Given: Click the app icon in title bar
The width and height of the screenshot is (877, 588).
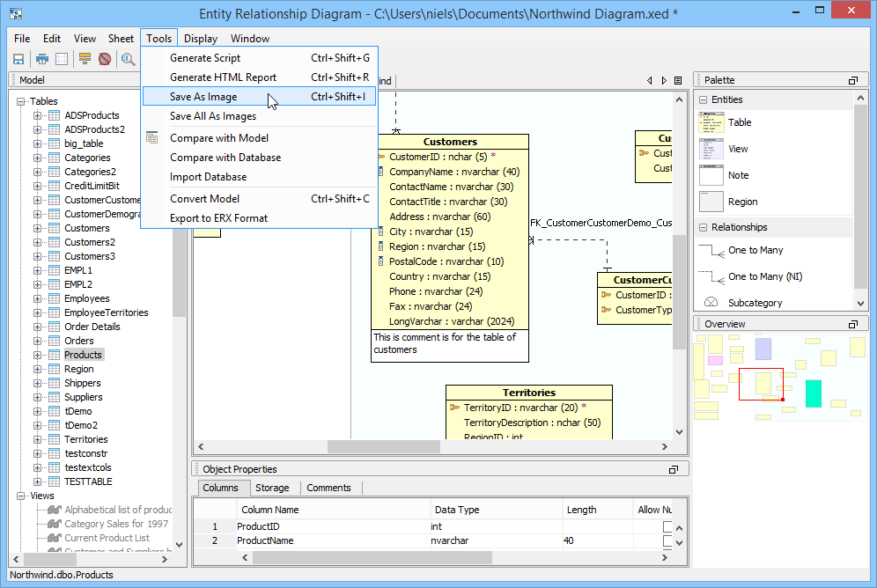Looking at the screenshot, I should coord(16,13).
